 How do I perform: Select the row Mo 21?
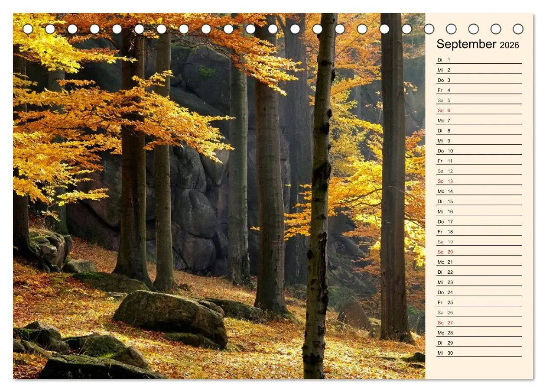point(479,262)
